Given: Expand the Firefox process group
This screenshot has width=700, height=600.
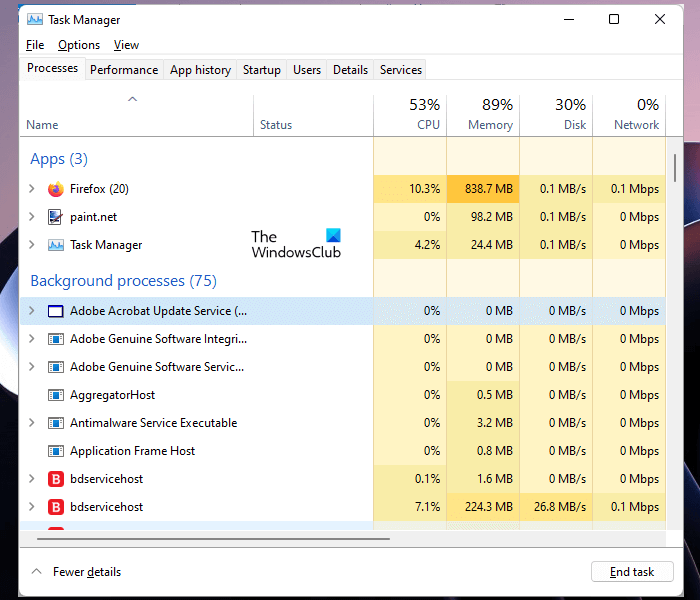Looking at the screenshot, I should coord(32,189).
